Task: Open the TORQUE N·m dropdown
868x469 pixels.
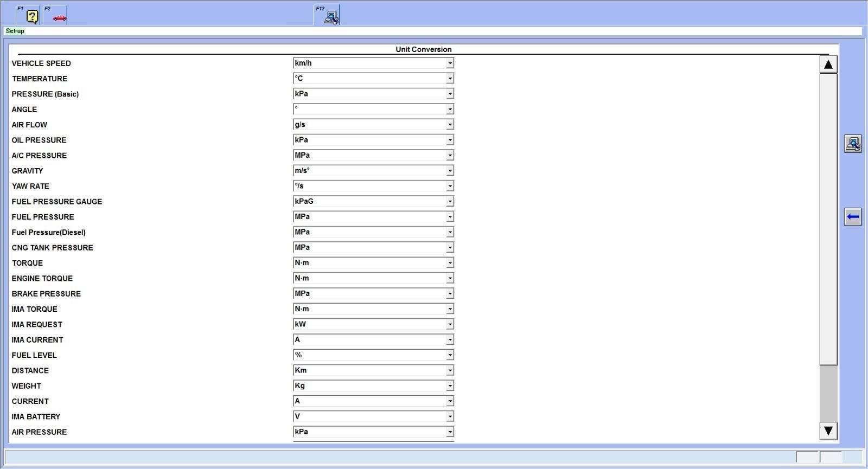Action: tap(373, 262)
